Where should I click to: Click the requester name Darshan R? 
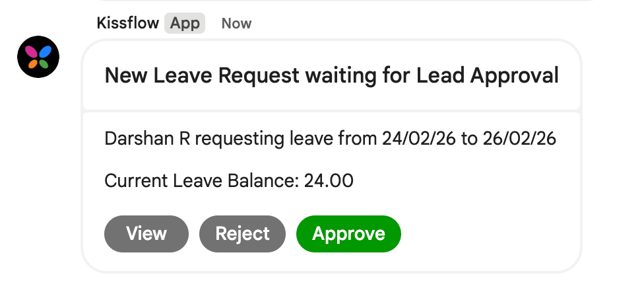tap(147, 139)
